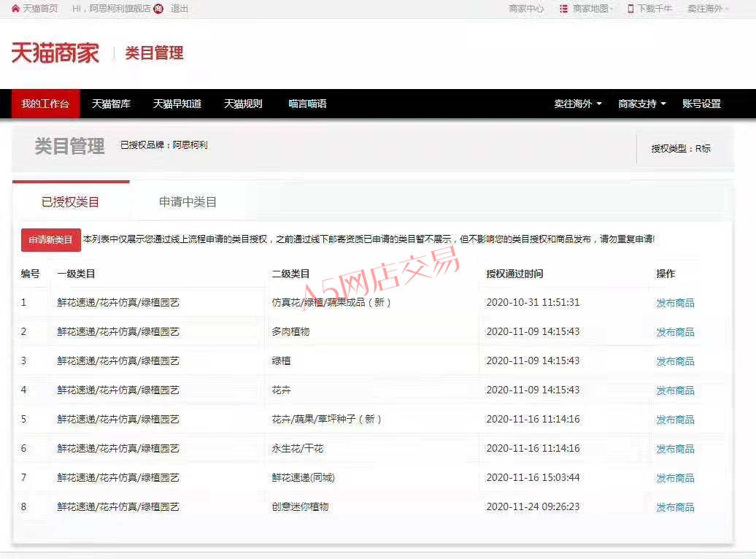756x559 pixels.
Task: Select 我的工作台 in the navigation bar
Action: click(x=45, y=104)
